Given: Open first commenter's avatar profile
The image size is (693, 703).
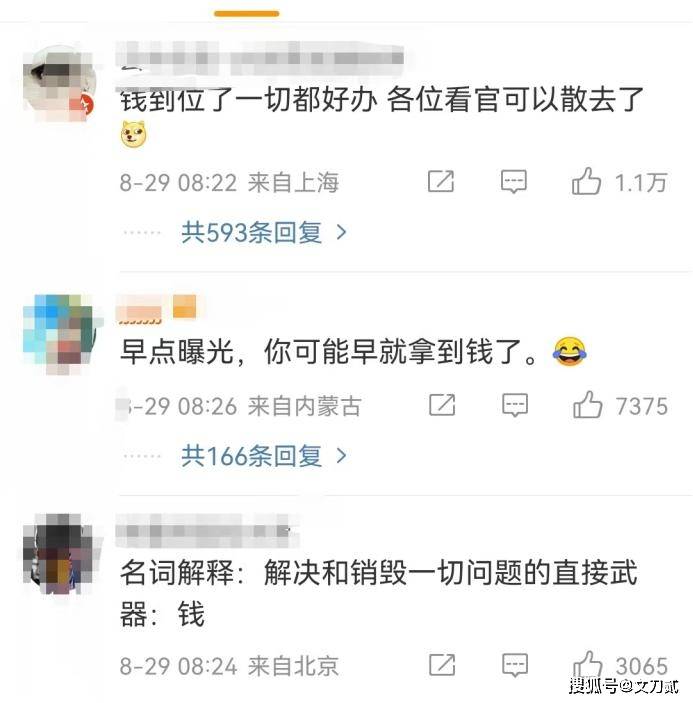Looking at the screenshot, I should pyautogui.click(x=60, y=83).
